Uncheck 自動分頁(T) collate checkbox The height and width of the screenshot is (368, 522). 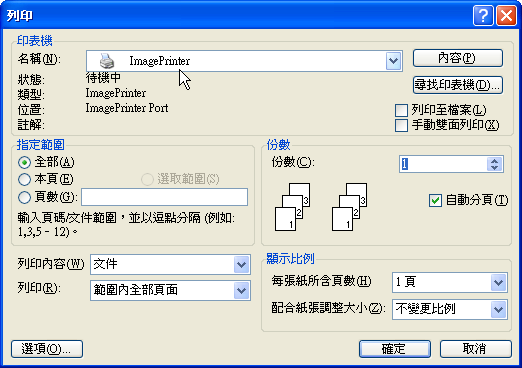[x=435, y=200]
